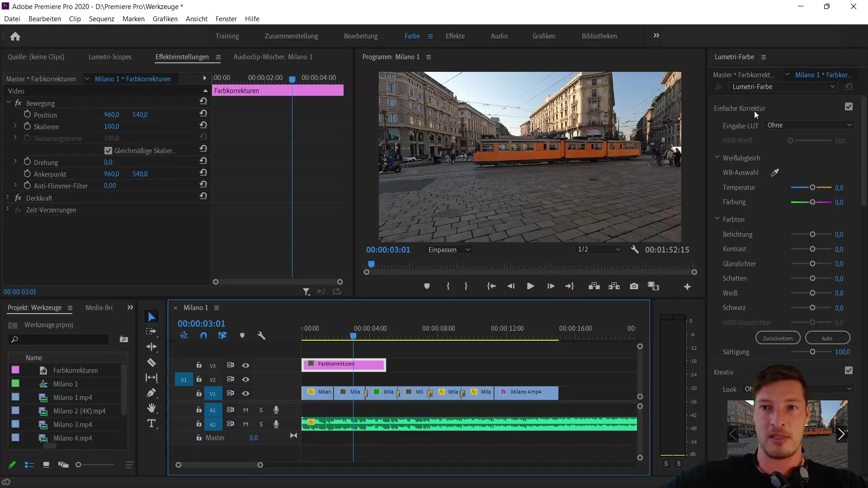868x488 pixels.
Task: Click the Lift button
Action: tap(594, 286)
